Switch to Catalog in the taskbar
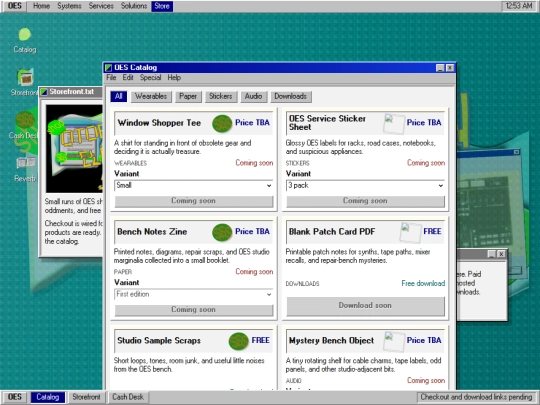540x405 pixels. (x=48, y=397)
